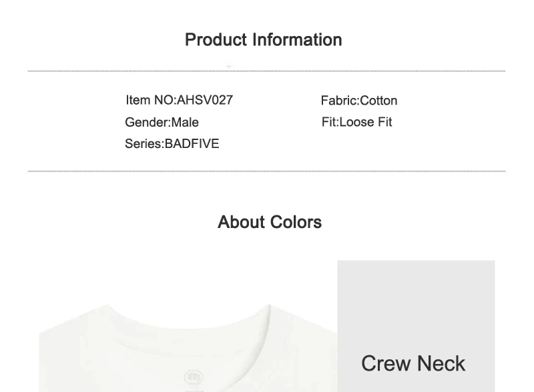
Task: Click the dotted divider above About Colors
Action: tap(266, 171)
